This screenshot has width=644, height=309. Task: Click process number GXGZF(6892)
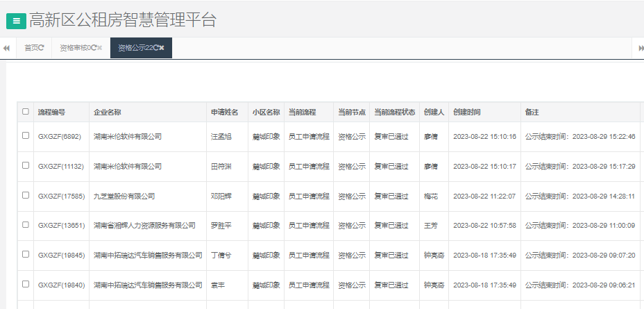(x=60, y=136)
